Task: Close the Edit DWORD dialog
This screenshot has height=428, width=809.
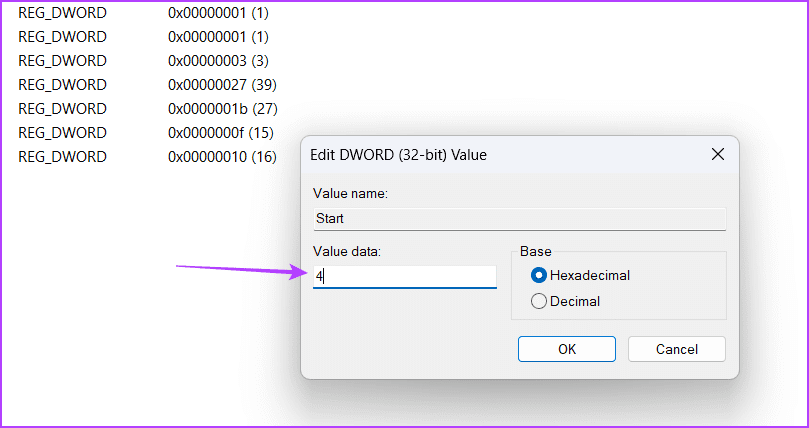Action: pos(718,154)
